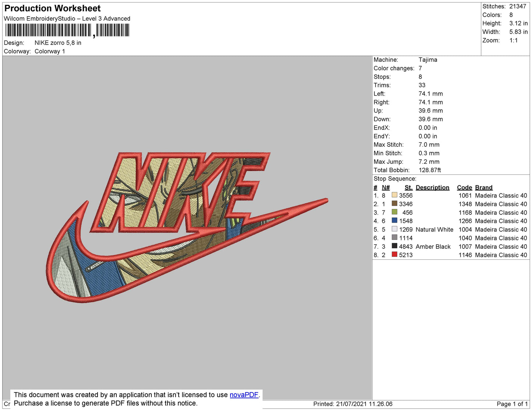Click the Production Worksheet heading

(52, 8)
